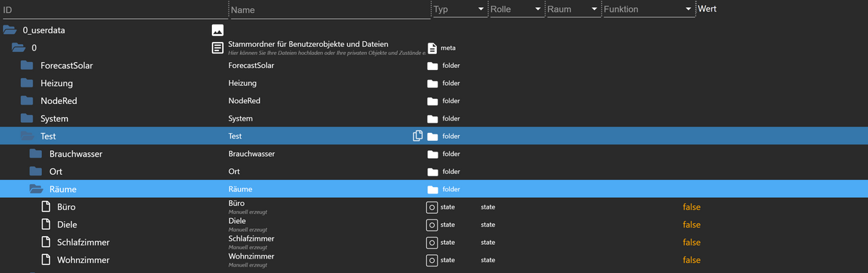Select the Diele state ID in tree
The image size is (868, 273).
67,225
